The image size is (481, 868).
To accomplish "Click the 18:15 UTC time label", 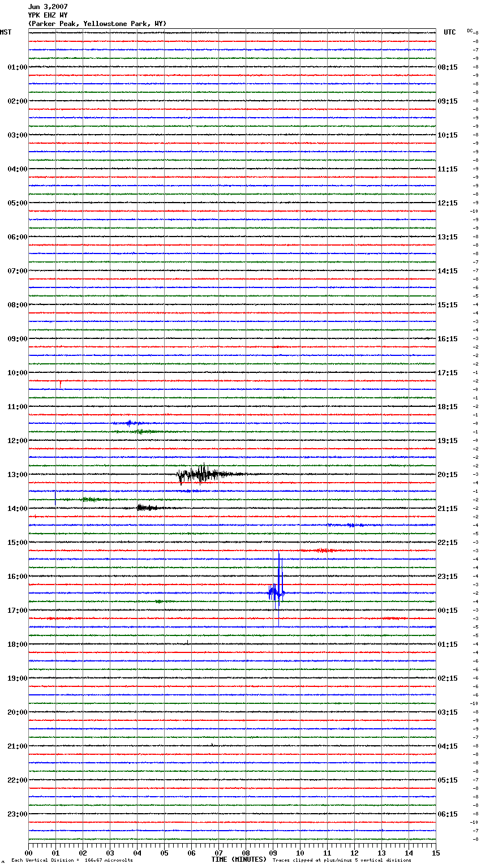I will click(448, 407).
